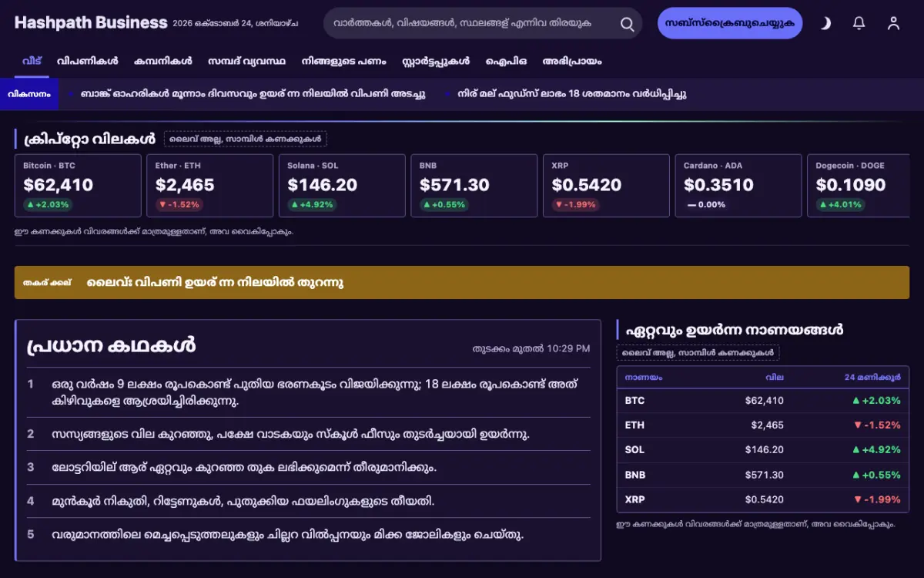This screenshot has width=924, height=578.
Task: Click XRP card -1.99% change badge
Action: [576, 205]
